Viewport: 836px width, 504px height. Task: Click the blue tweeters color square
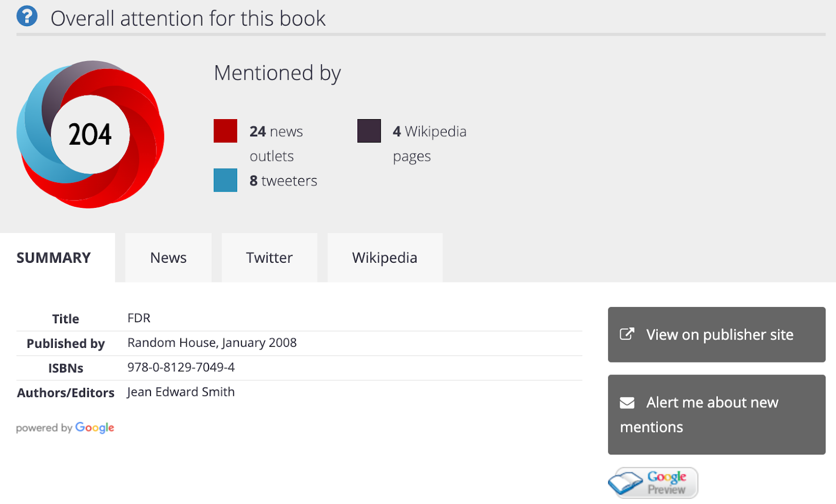[225, 180]
